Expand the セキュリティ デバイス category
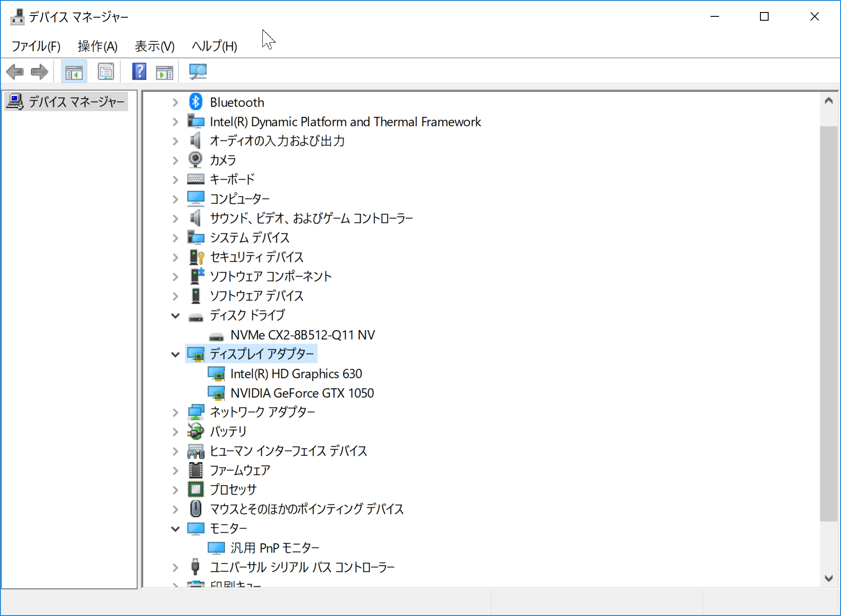The height and width of the screenshot is (616, 841). [175, 258]
